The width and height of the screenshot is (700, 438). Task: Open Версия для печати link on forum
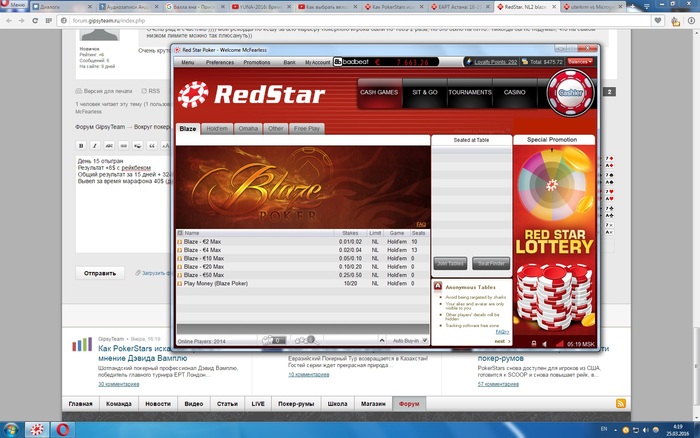(x=108, y=91)
